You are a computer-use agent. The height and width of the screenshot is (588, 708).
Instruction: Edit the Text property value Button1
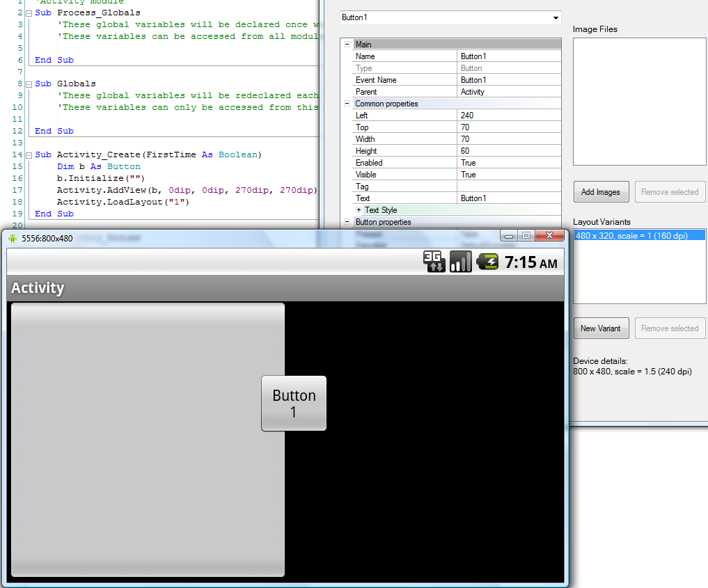coord(509,198)
